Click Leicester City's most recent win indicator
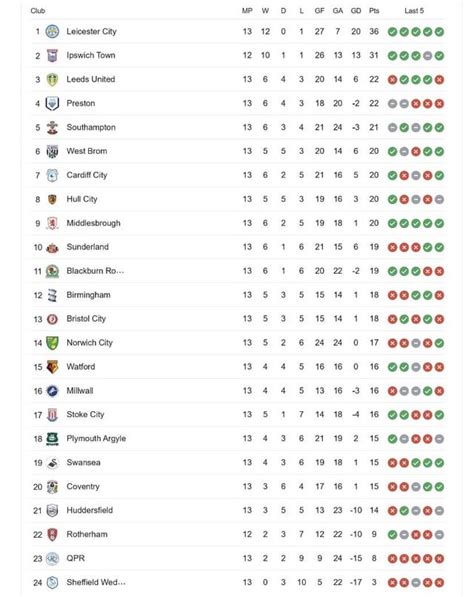This screenshot has height=597, width=474. (x=439, y=32)
